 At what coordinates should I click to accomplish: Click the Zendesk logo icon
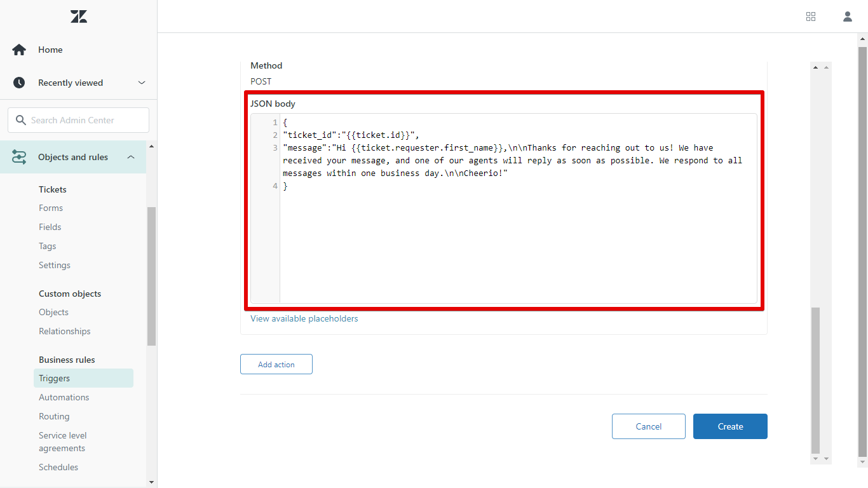point(79,17)
